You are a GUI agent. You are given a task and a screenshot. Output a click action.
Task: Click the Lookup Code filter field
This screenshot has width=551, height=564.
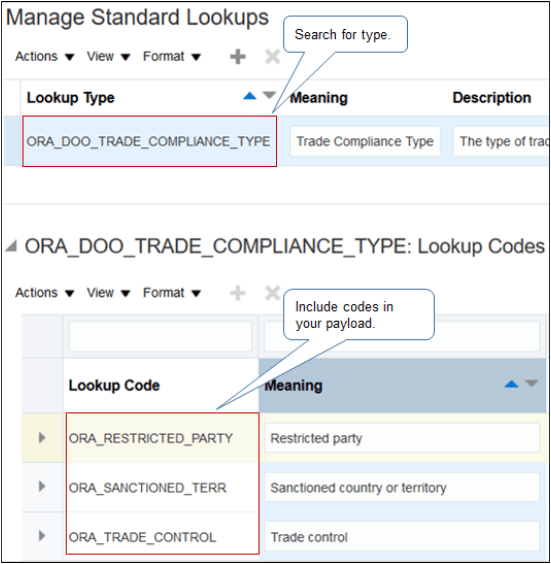click(x=160, y=337)
